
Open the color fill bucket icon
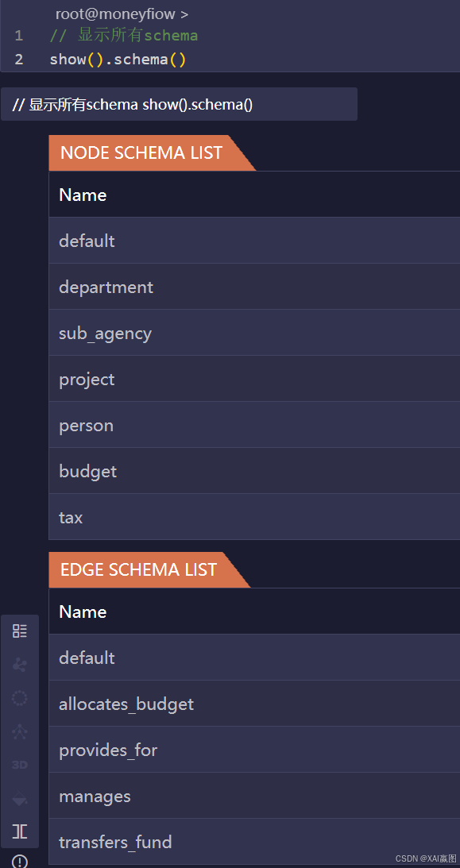pyautogui.click(x=20, y=798)
